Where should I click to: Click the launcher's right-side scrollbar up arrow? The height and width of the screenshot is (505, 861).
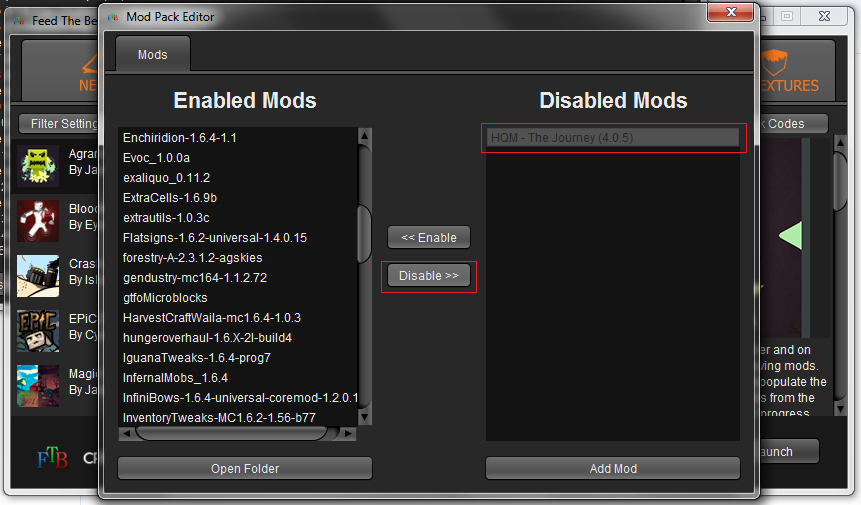point(840,143)
